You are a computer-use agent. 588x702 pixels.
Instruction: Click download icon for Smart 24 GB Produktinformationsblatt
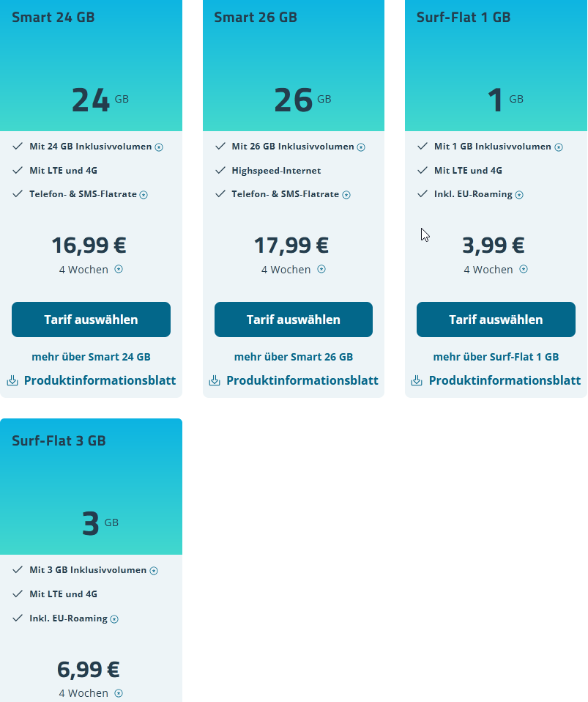[x=12, y=381]
